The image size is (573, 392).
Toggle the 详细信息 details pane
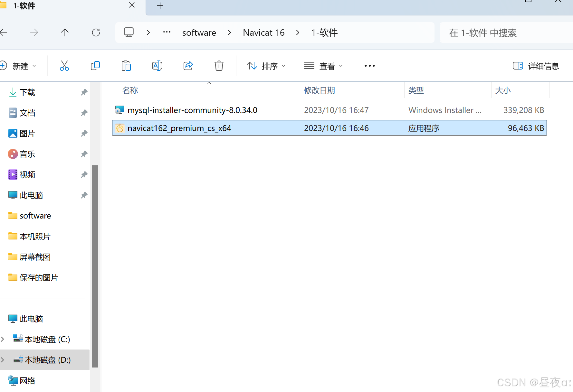(536, 66)
